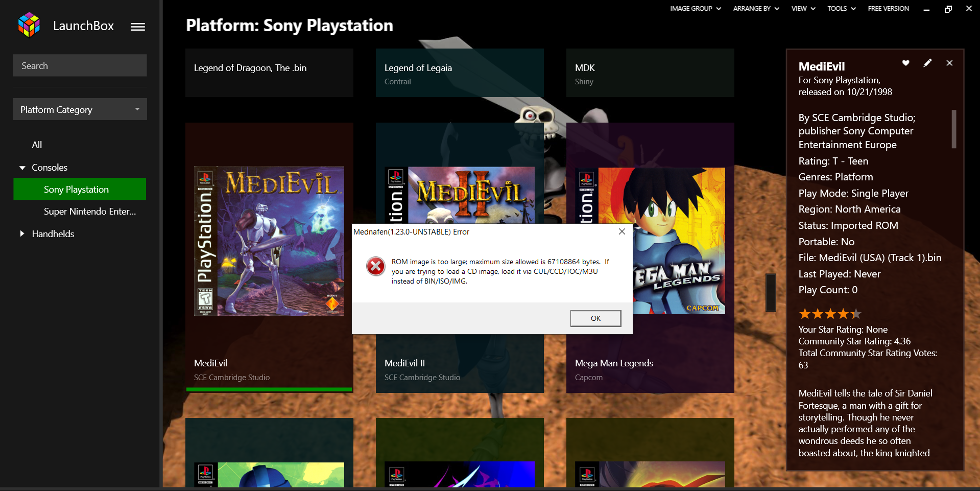This screenshot has width=980, height=491.
Task: Click the details panel scrollbar
Action: pyautogui.click(x=954, y=129)
